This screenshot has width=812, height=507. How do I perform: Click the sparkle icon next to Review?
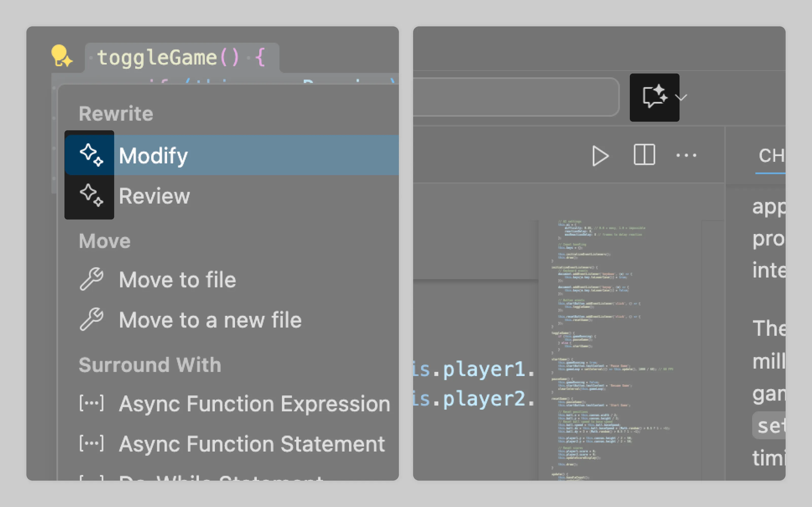91,195
